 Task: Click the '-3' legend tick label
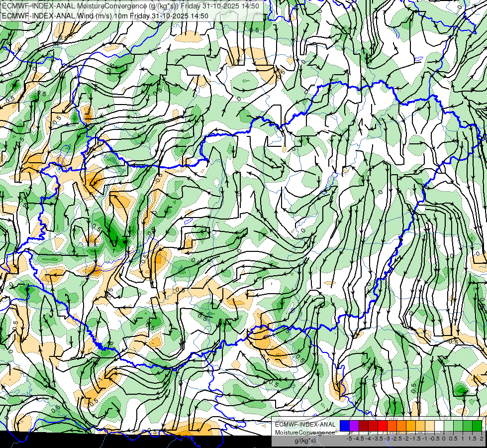388,439
